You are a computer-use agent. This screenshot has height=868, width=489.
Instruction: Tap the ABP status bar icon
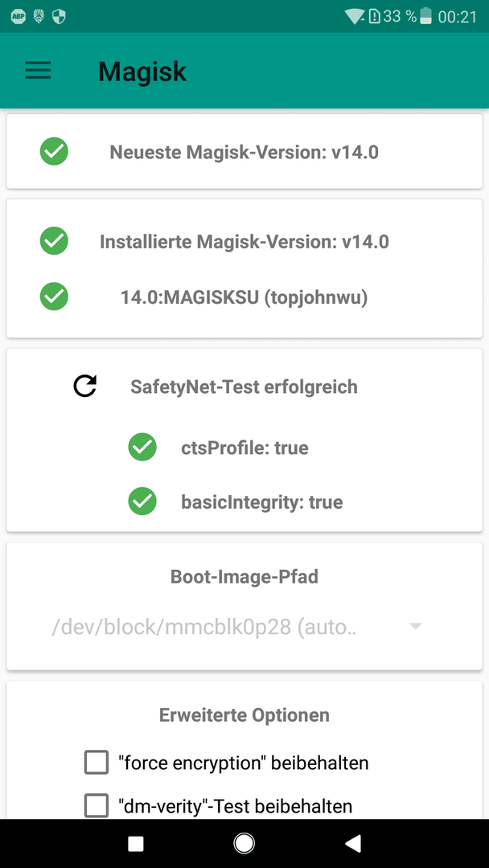[x=18, y=17]
